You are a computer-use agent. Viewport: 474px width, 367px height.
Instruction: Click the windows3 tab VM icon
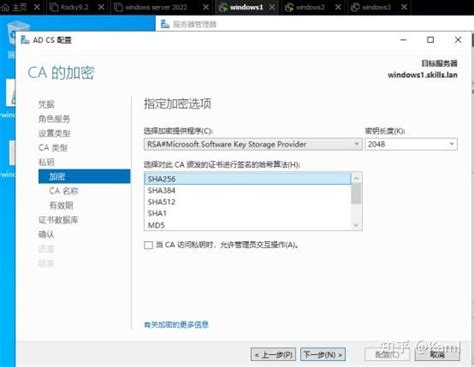355,7
